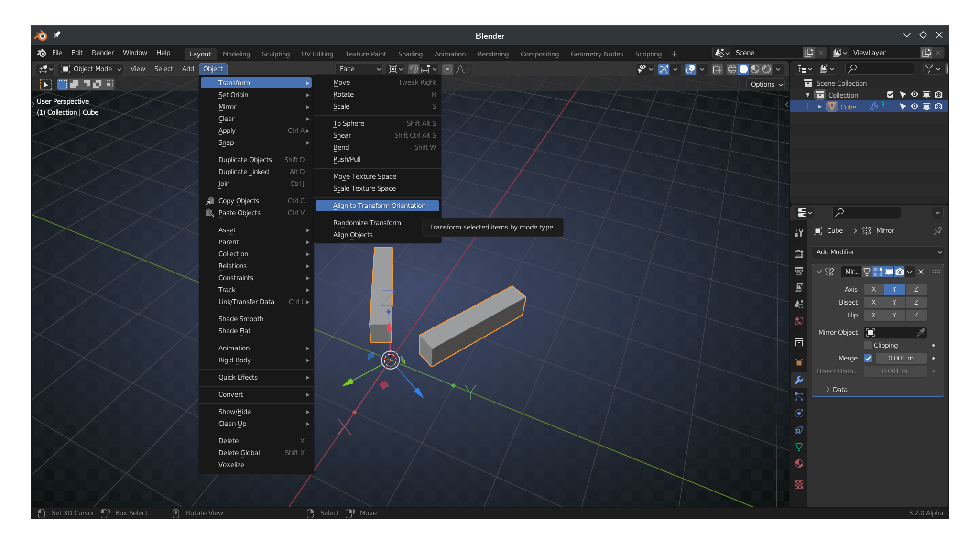Screen dimensions: 980x556
Task: Open the Material properties tab icon
Action: click(x=799, y=464)
